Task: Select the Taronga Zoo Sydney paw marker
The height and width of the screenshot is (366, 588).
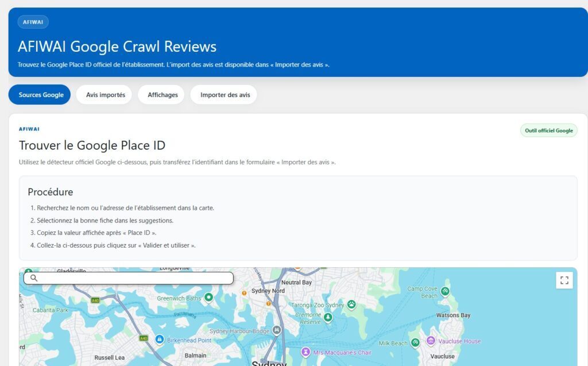Action: click(x=351, y=305)
